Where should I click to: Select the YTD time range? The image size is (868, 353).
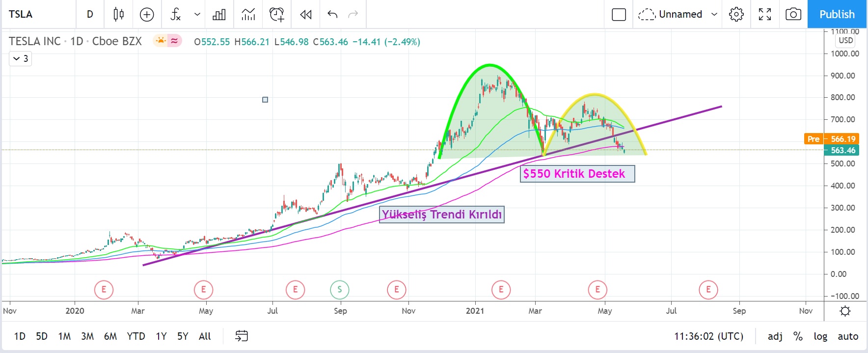136,336
